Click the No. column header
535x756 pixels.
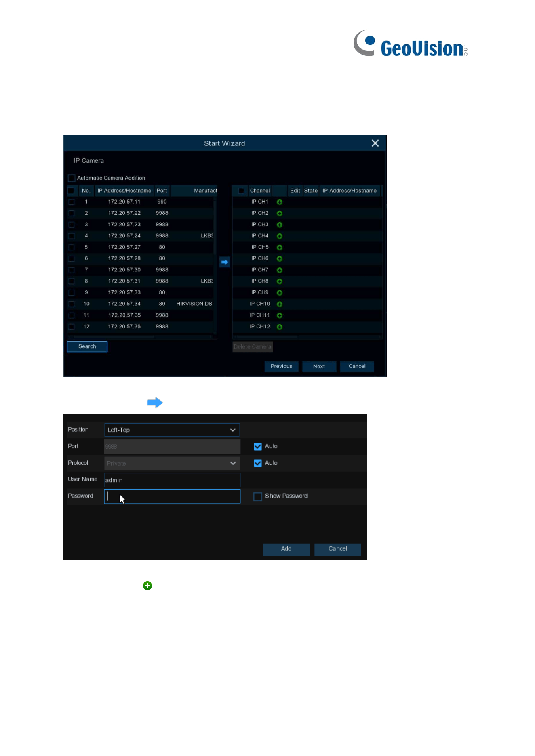pyautogui.click(x=86, y=191)
